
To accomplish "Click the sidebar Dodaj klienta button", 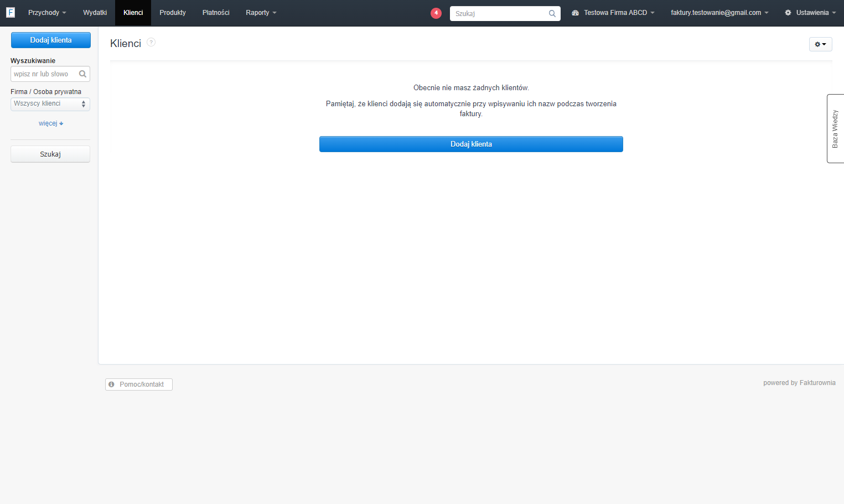I will (x=51, y=40).
